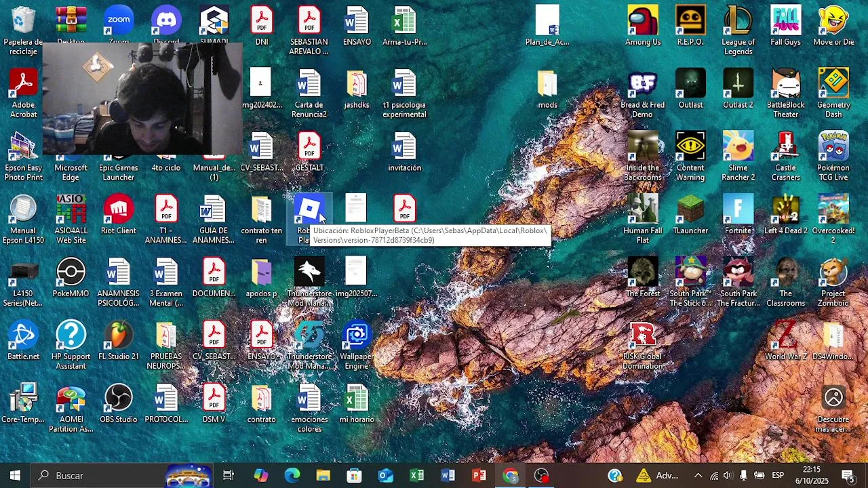Launch the R.E.P.O. game icon
This screenshot has width=868, height=488.
pos(690,26)
